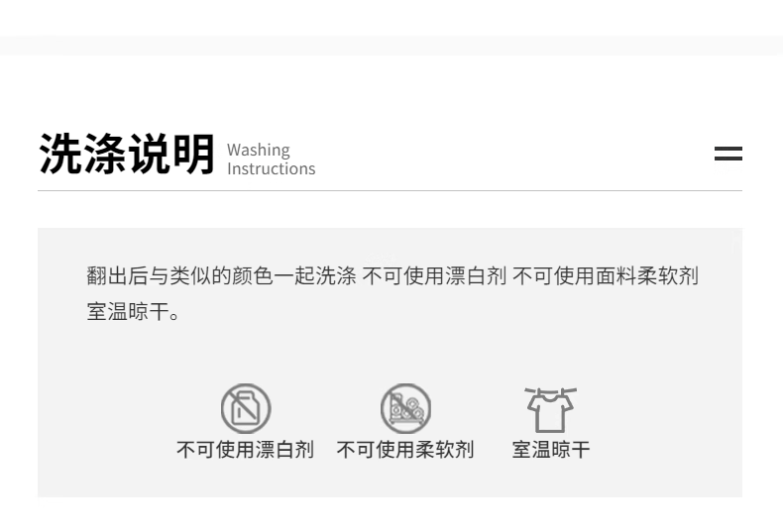This screenshot has width=783, height=532.
Task: Click the no fabric softener icon
Action: click(405, 408)
